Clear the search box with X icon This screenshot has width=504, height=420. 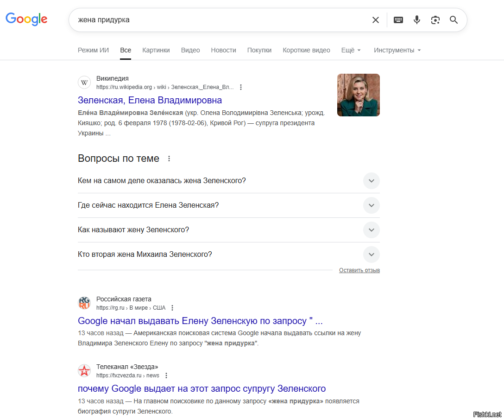pyautogui.click(x=376, y=20)
